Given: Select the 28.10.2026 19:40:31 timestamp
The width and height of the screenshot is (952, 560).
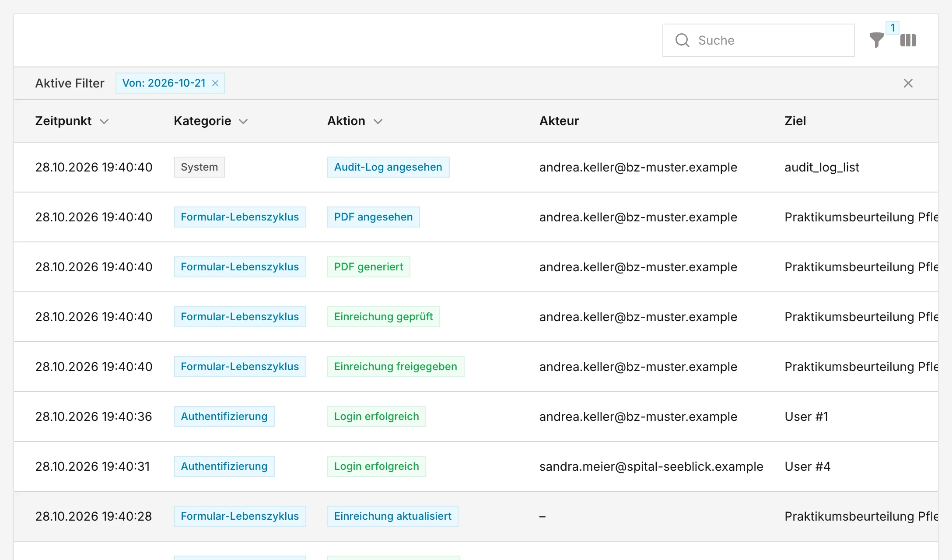Looking at the screenshot, I should click(x=92, y=466).
